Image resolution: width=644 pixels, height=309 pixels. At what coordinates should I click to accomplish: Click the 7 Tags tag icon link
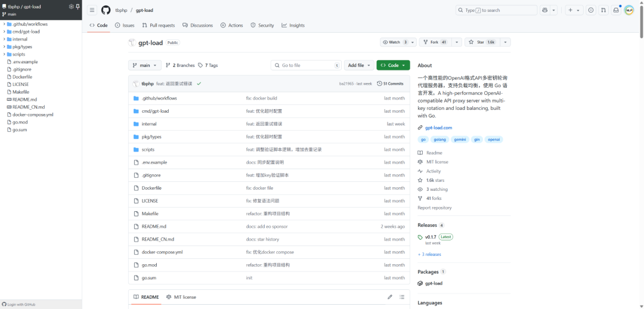[x=208, y=66]
